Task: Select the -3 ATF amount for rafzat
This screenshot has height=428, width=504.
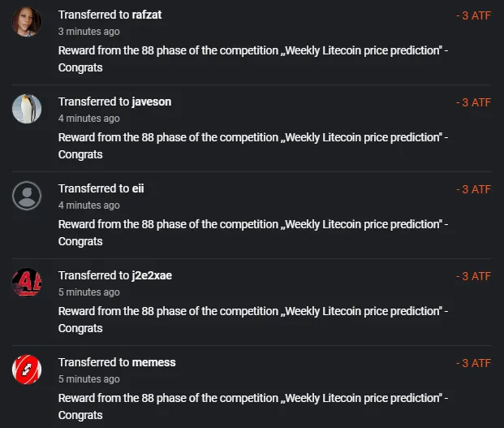Action: point(473,15)
